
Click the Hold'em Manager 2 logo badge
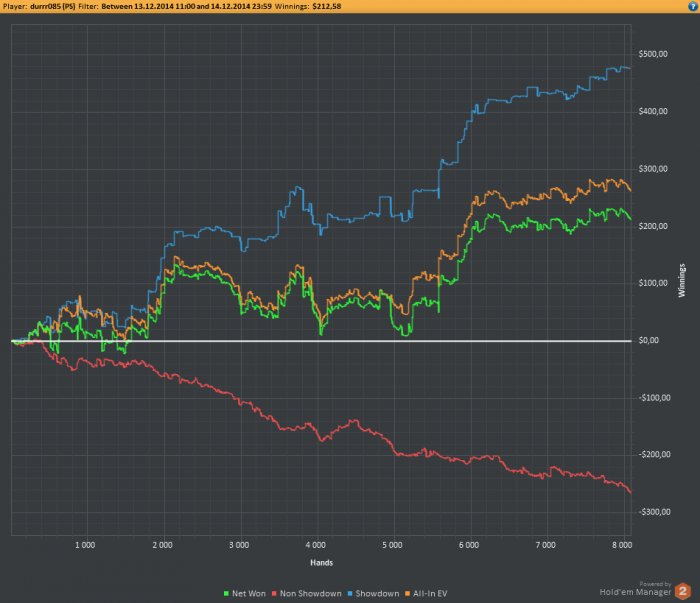click(683, 591)
